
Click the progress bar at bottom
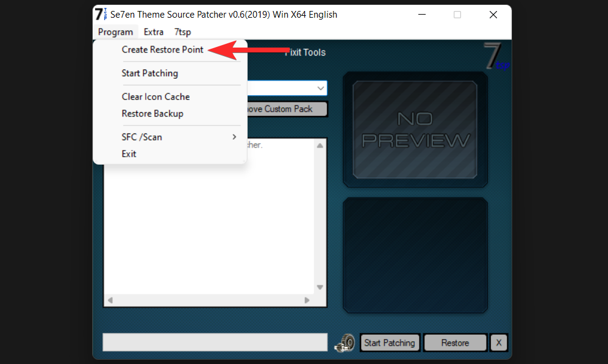[215, 342]
